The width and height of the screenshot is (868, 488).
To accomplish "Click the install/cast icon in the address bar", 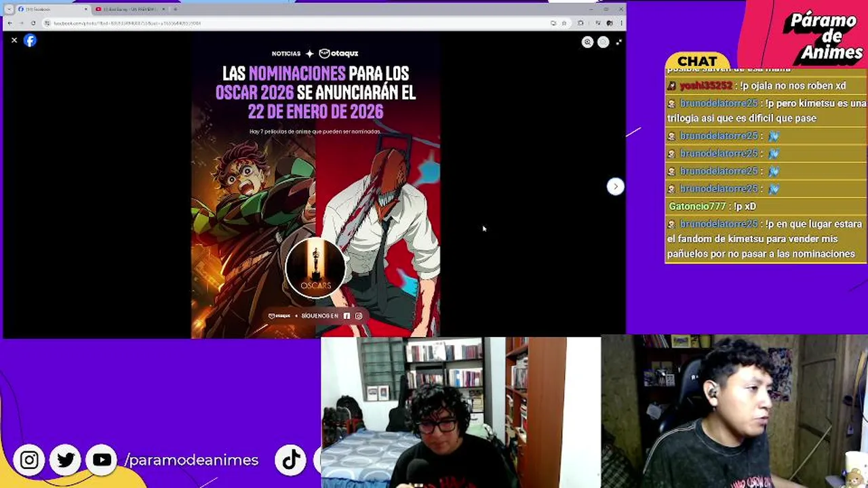I will [x=553, y=23].
